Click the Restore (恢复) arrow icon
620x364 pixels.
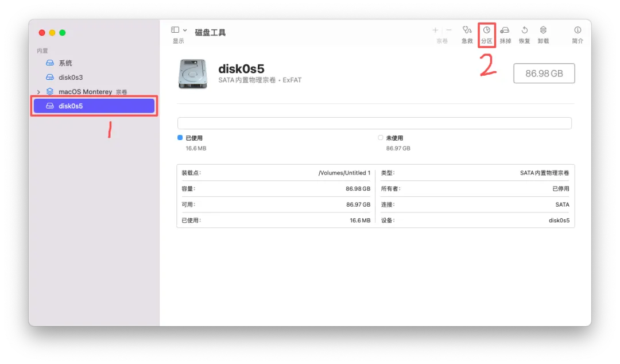pos(524,30)
